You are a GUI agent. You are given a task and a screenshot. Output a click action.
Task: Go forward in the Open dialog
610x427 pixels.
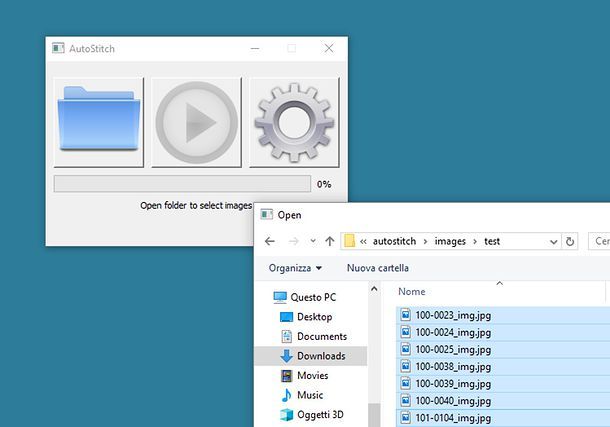pyautogui.click(x=294, y=242)
